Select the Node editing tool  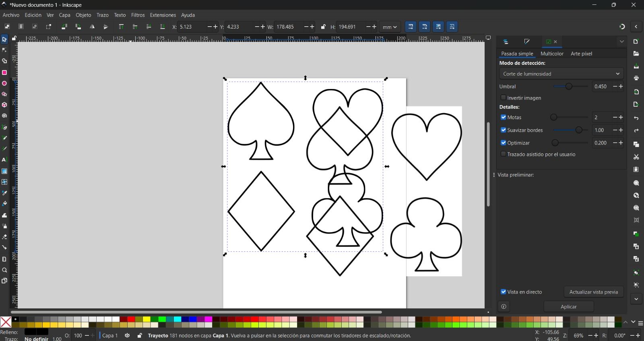4,50
